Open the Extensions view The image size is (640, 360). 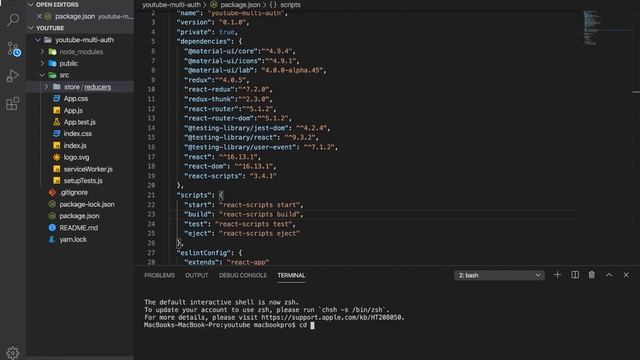(13, 103)
